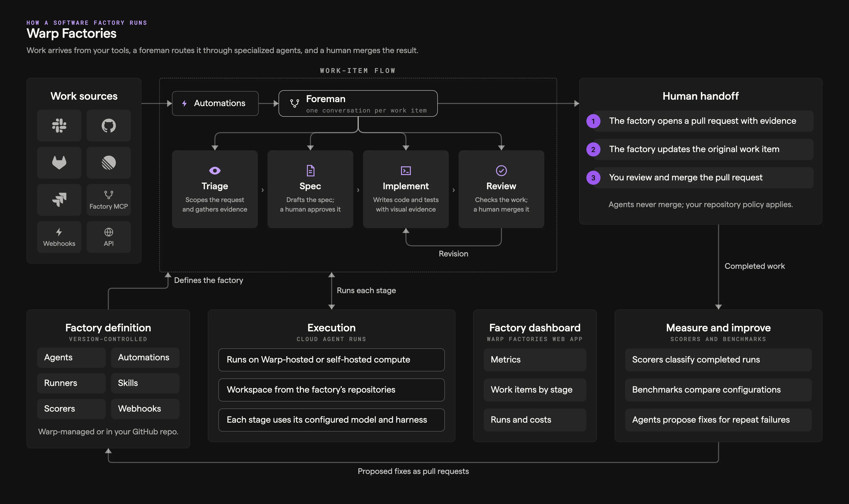Click 'Workspace from the factory's repositories'
The height and width of the screenshot is (504, 849).
click(x=331, y=390)
